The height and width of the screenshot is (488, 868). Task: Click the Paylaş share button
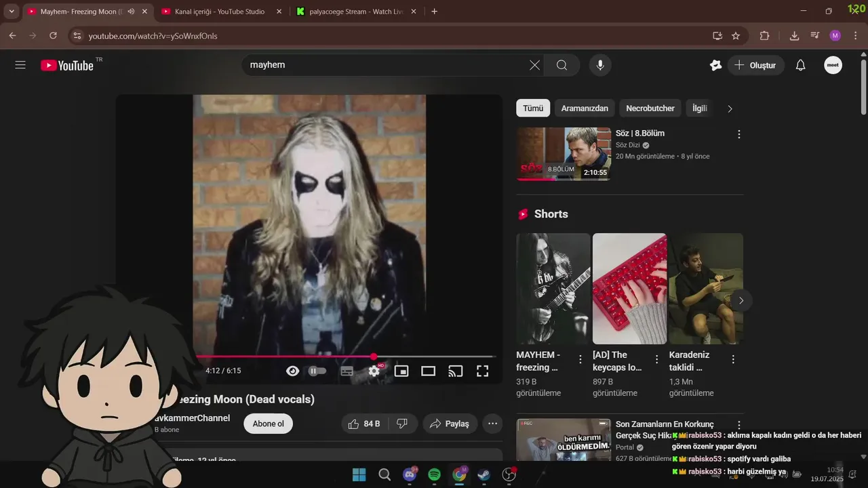450,424
